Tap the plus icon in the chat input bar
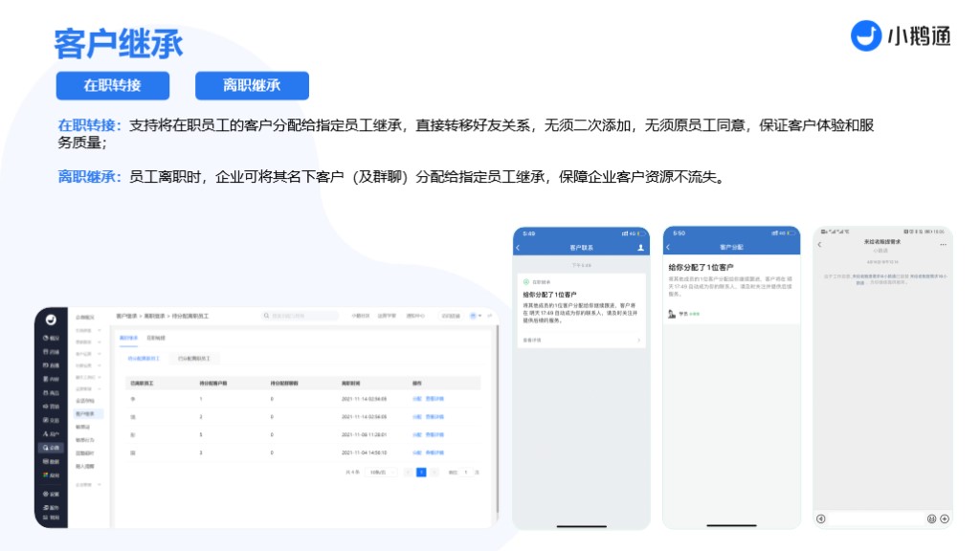 pyautogui.click(x=945, y=519)
